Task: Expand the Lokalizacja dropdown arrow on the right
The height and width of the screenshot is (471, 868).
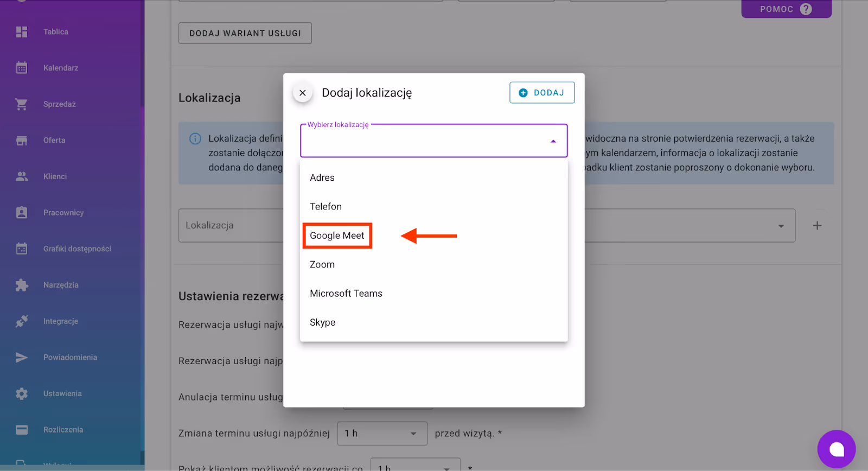Action: [781, 226]
